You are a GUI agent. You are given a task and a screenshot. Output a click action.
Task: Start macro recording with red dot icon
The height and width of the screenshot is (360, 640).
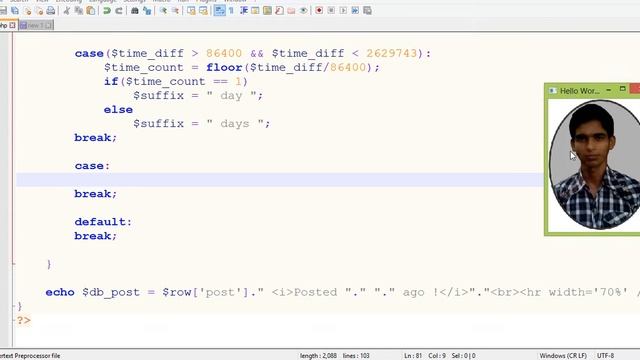[319, 11]
